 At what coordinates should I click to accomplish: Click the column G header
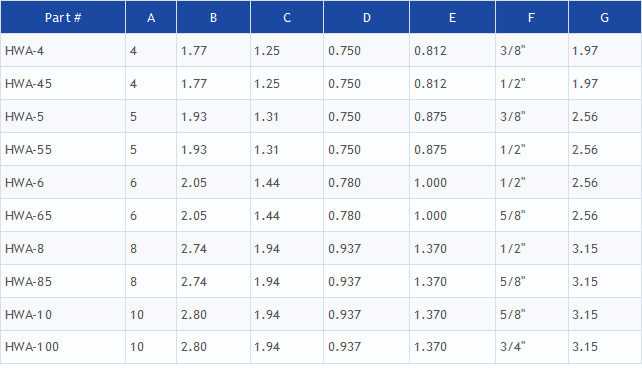tap(605, 17)
